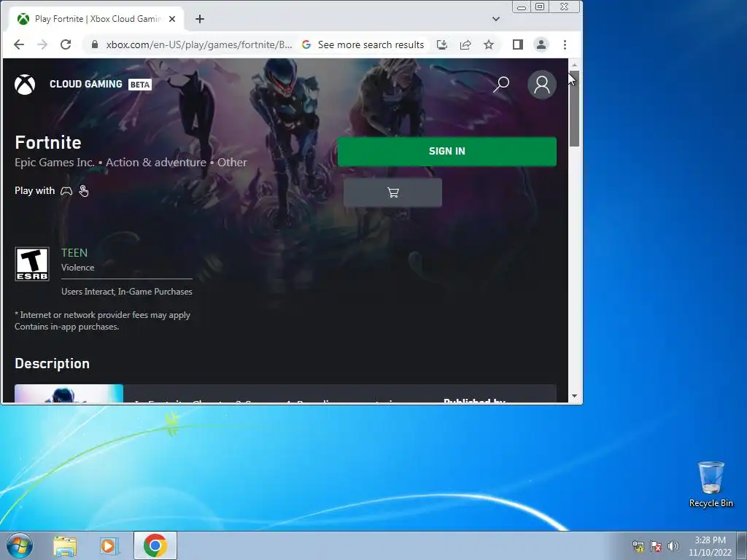Click the Violence content descriptor

click(x=77, y=268)
